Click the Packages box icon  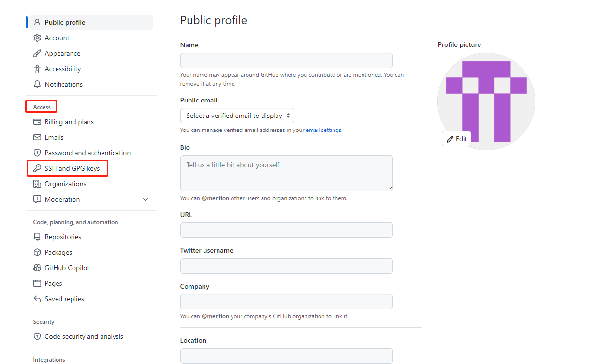click(x=37, y=252)
